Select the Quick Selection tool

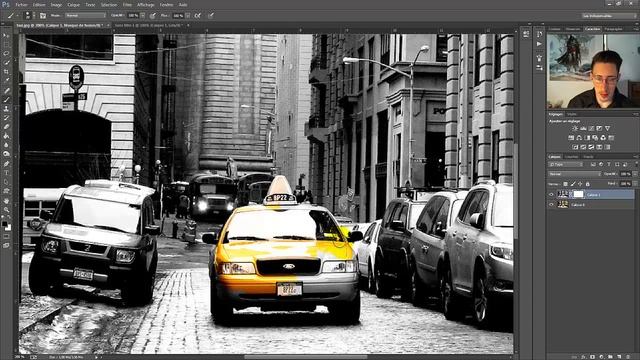(6, 62)
